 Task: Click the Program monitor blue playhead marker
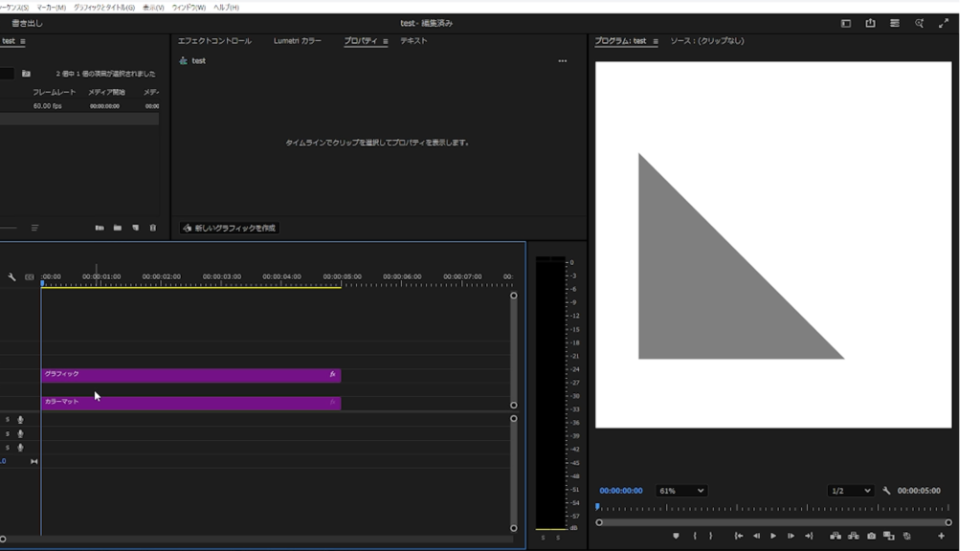click(597, 507)
